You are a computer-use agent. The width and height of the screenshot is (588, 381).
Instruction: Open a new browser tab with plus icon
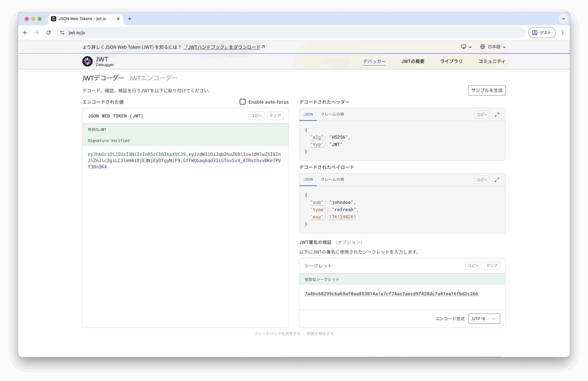tap(130, 19)
